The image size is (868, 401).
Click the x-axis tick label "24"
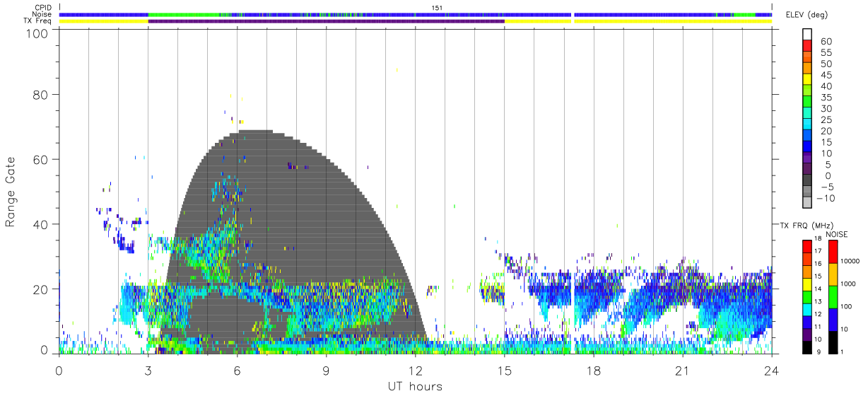tap(771, 370)
